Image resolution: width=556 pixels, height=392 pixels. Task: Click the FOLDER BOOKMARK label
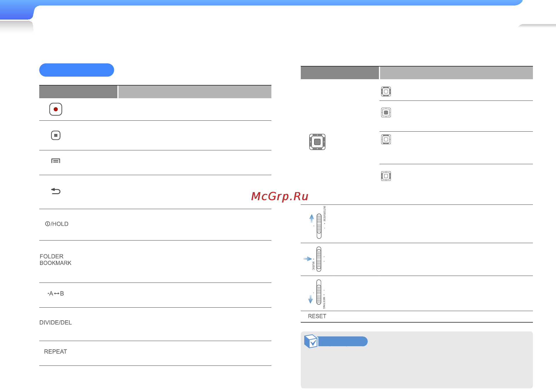click(55, 260)
